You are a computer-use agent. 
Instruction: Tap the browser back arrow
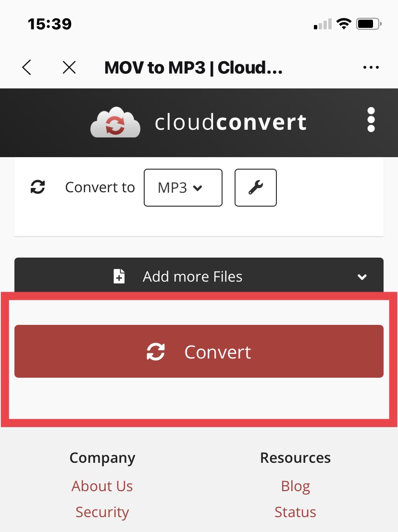(27, 67)
